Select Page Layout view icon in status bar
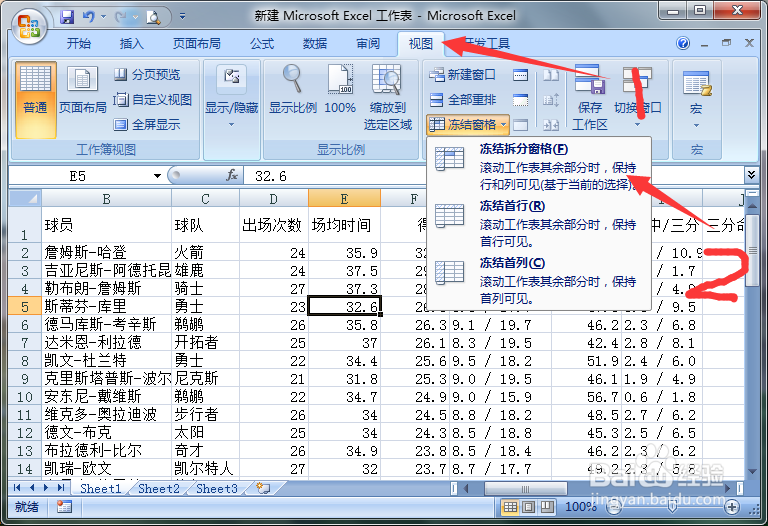This screenshot has height=526, width=768. click(x=528, y=507)
